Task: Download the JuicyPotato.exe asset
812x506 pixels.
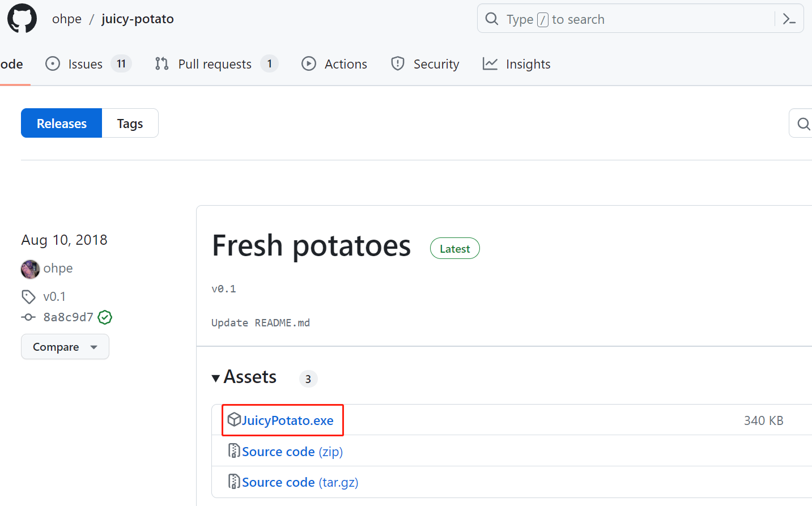Action: 287,420
